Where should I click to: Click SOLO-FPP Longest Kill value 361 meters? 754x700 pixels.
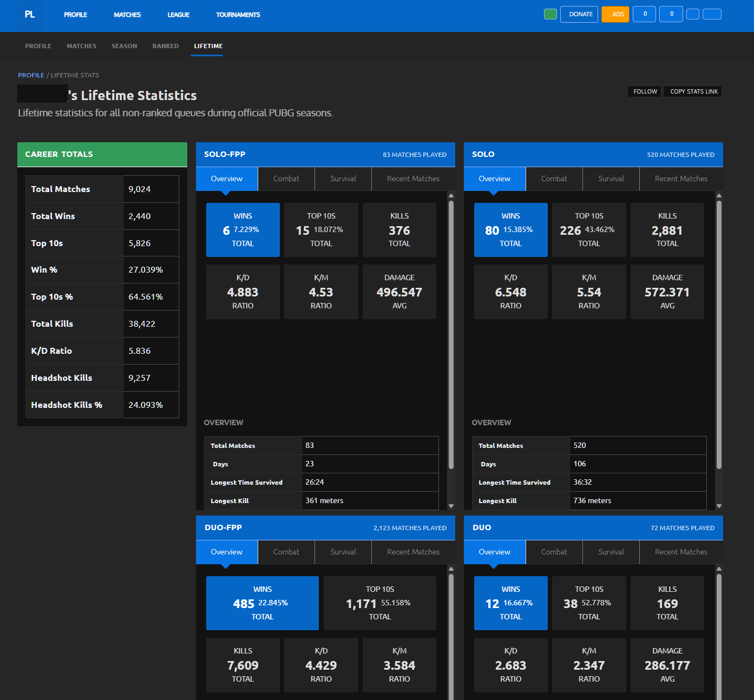pyautogui.click(x=324, y=501)
